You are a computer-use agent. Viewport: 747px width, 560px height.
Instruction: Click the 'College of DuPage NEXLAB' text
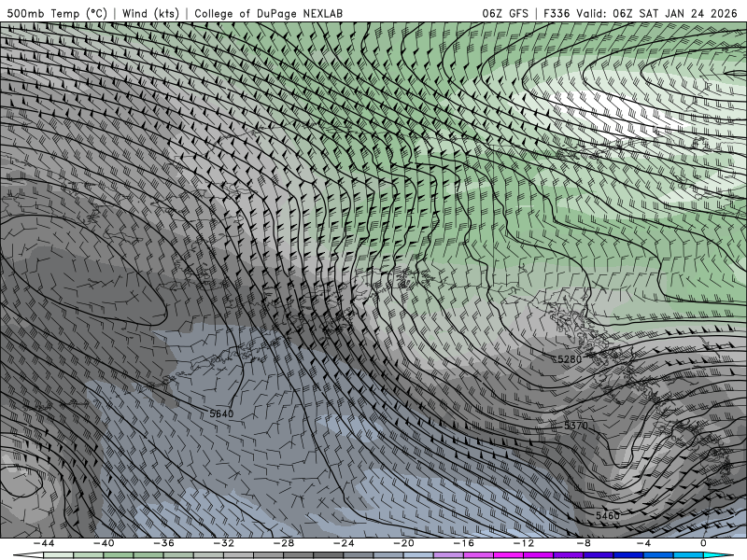pyautogui.click(x=268, y=13)
